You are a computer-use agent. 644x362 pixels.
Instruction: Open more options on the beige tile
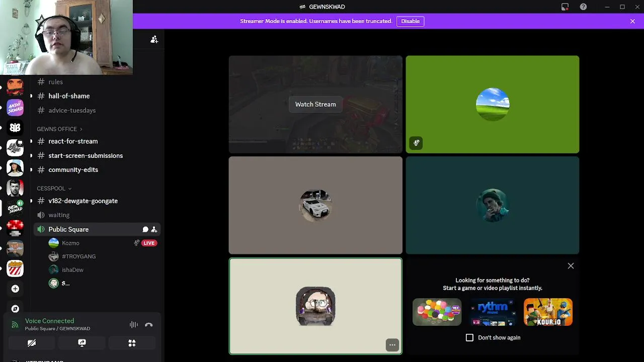click(x=392, y=345)
